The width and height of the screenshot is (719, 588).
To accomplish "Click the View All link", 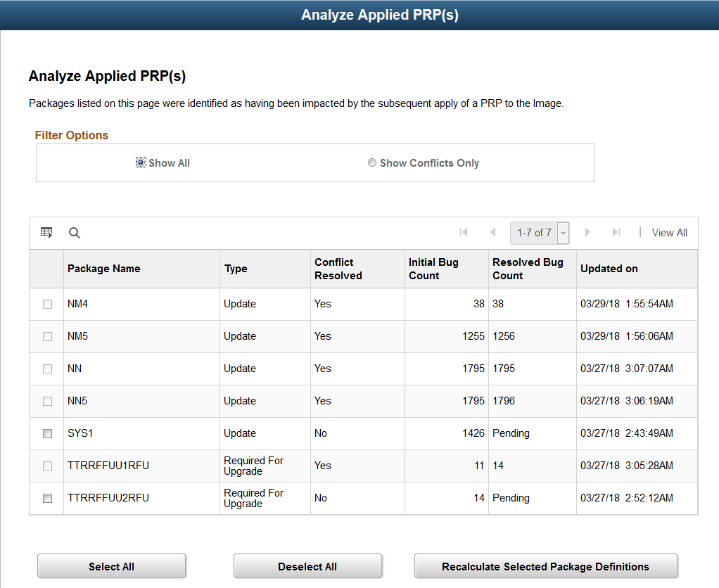I will [669, 232].
